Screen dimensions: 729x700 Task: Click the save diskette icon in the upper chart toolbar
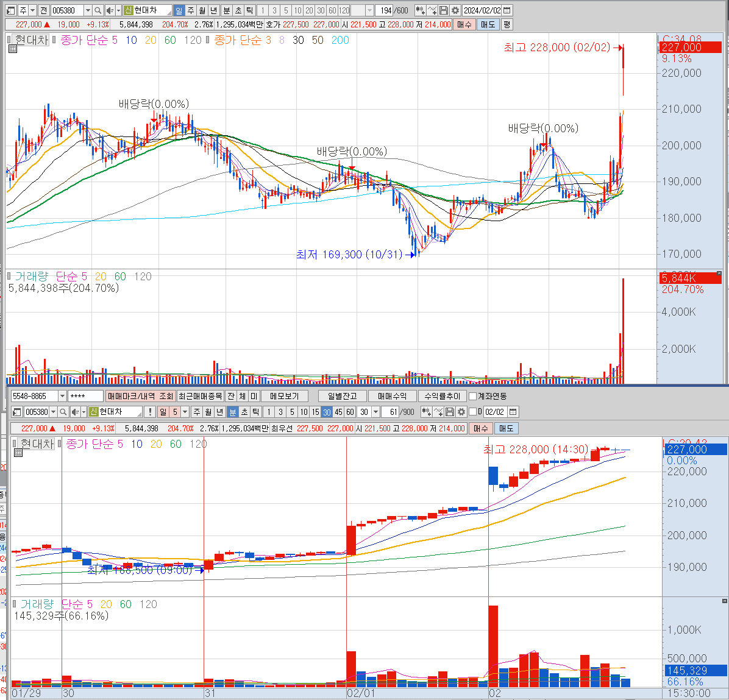(444, 10)
